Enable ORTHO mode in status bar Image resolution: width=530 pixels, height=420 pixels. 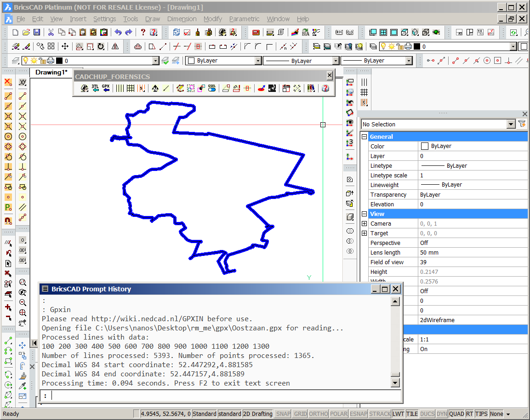pyautogui.click(x=318, y=414)
